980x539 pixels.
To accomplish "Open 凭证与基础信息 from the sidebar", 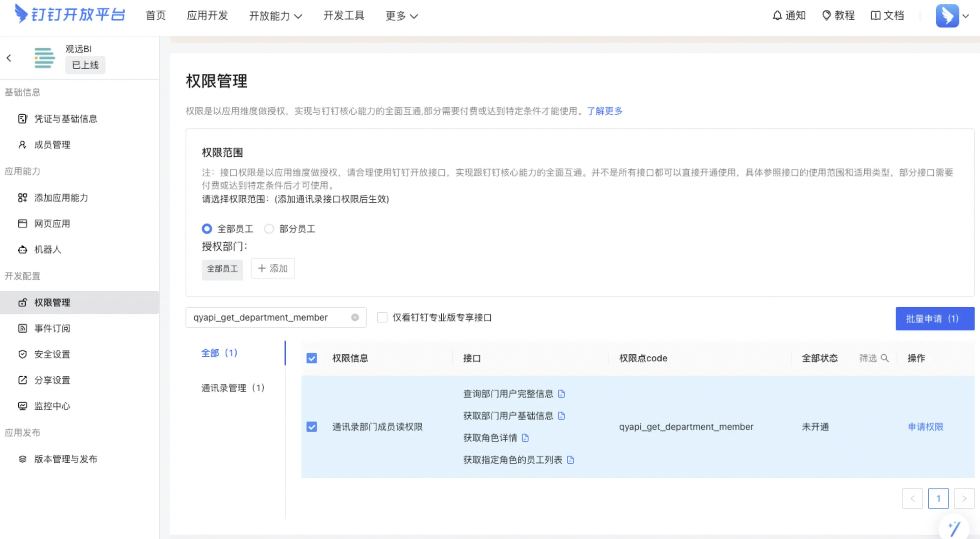I will point(79,119).
